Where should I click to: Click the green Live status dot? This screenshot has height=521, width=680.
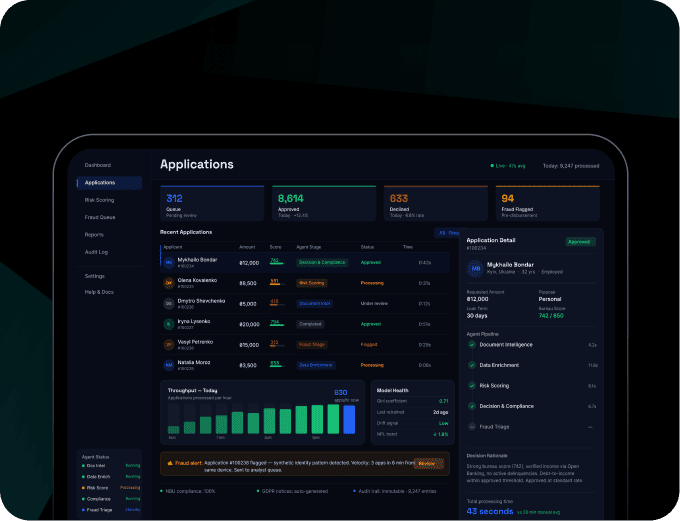pos(492,166)
